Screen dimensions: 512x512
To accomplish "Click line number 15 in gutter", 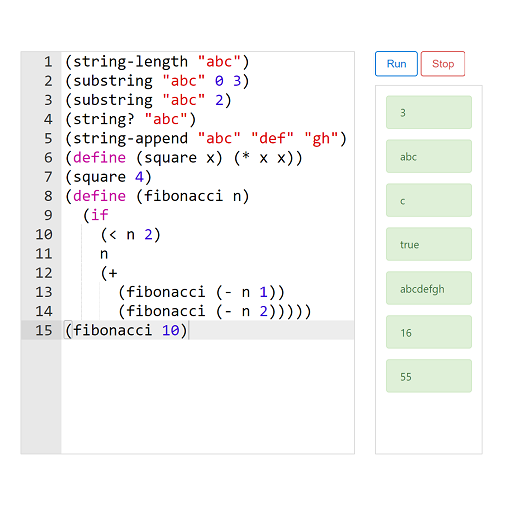I will tap(44, 331).
